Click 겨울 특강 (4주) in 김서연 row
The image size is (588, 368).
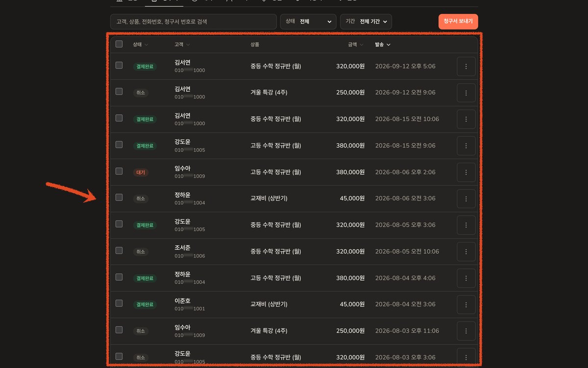click(x=269, y=93)
